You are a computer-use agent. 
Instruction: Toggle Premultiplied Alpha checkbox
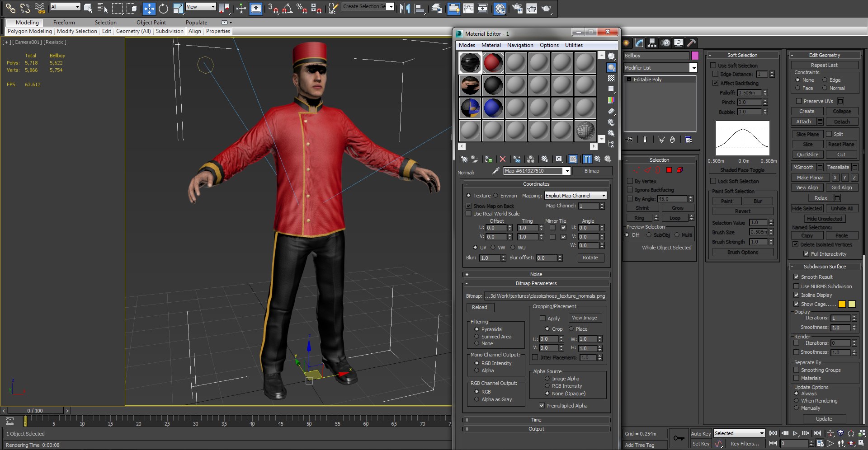[x=542, y=406]
